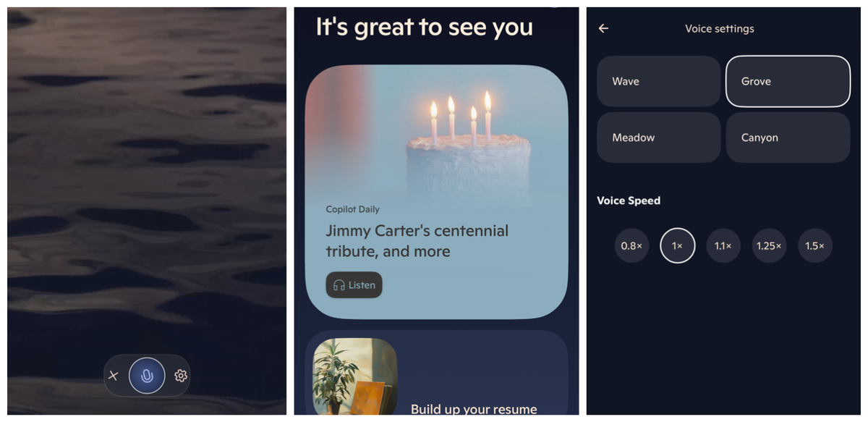868x422 pixels.
Task: Go back using the arrow in Voice settings
Action: tap(603, 28)
